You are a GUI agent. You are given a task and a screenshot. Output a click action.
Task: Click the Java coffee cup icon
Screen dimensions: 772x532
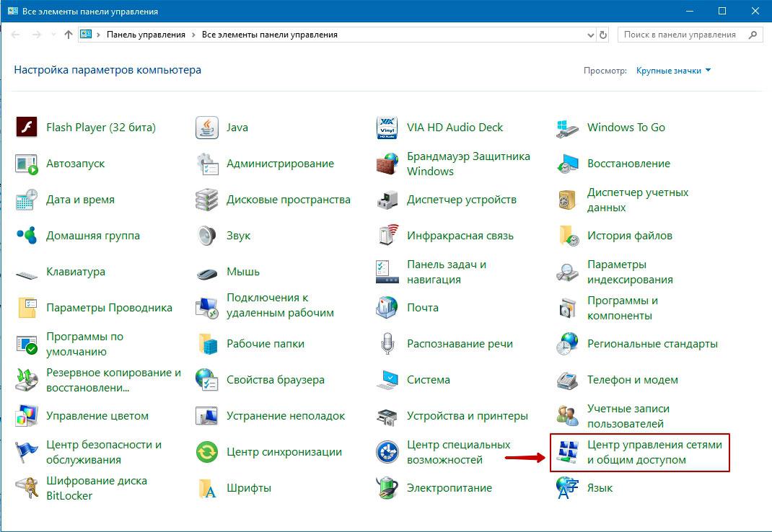[x=207, y=128]
